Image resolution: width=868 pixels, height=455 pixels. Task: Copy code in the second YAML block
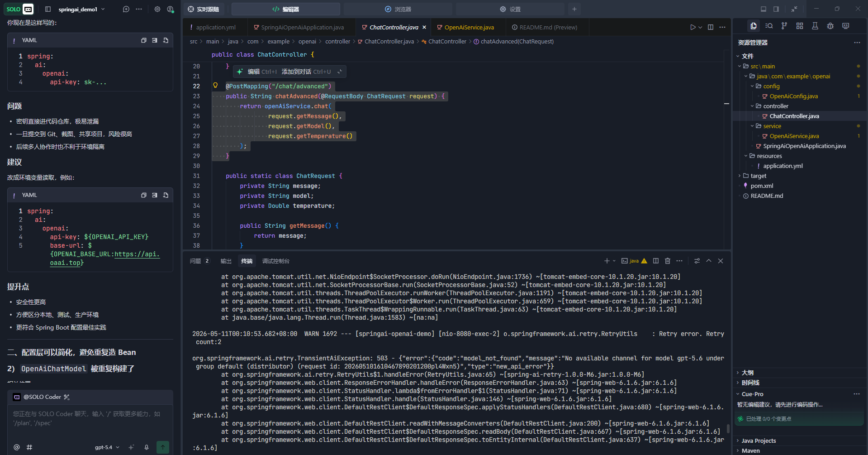[x=144, y=195]
